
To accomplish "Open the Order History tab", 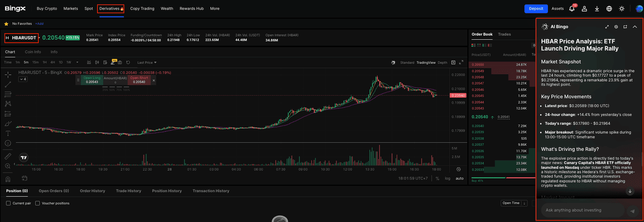I will pyautogui.click(x=93, y=191).
